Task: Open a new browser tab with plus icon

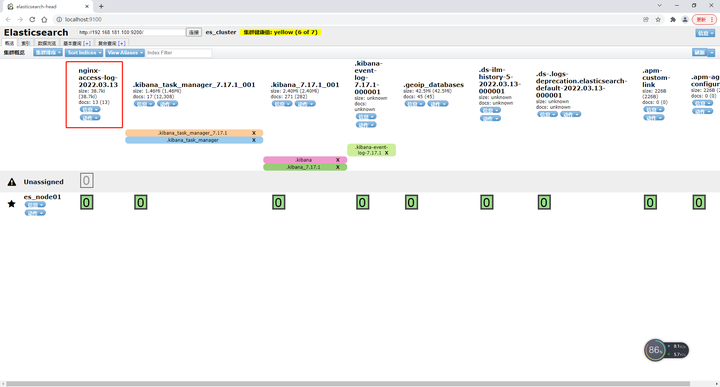Action: (101, 6)
